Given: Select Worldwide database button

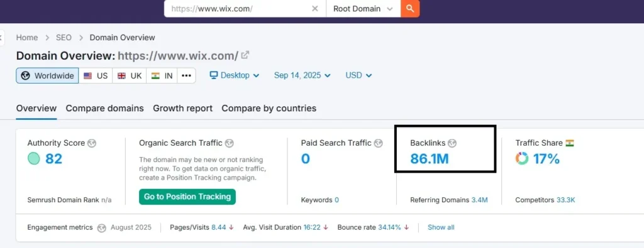Looking at the screenshot, I should (47, 76).
